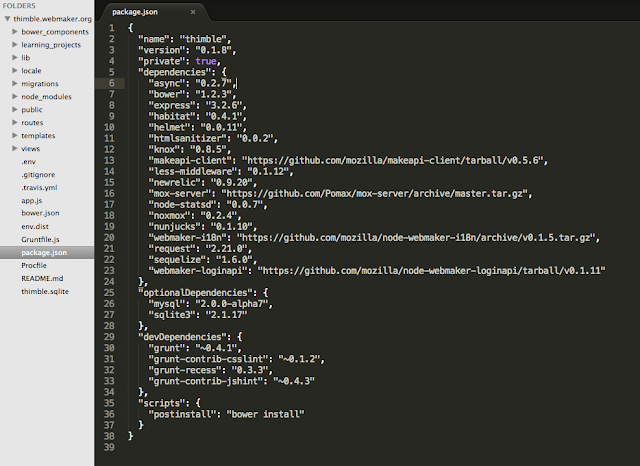Viewport: 640px width, 466px height.
Task: Place cursor on "name": "thimble" line
Action: [184, 39]
